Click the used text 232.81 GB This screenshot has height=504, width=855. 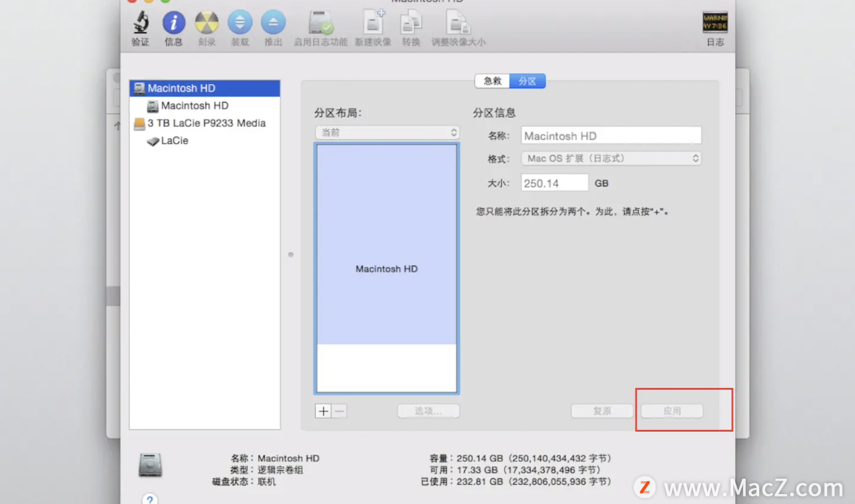pos(534,482)
